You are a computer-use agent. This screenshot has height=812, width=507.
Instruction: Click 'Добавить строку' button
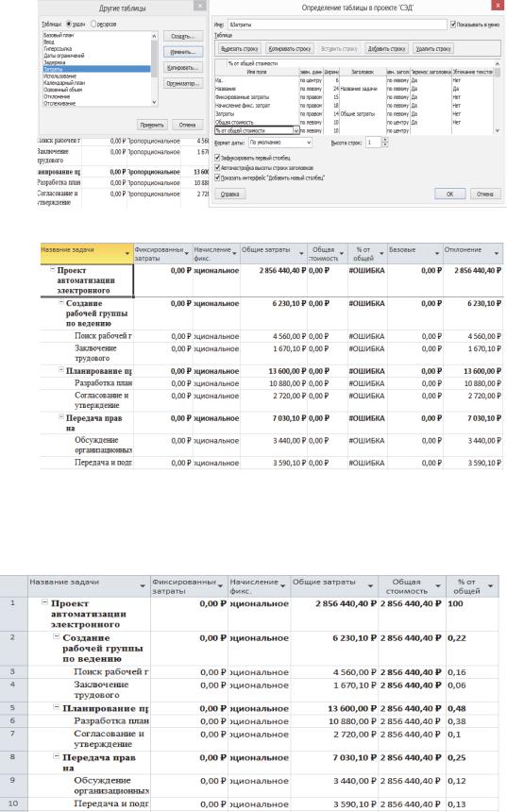pyautogui.click(x=386, y=49)
